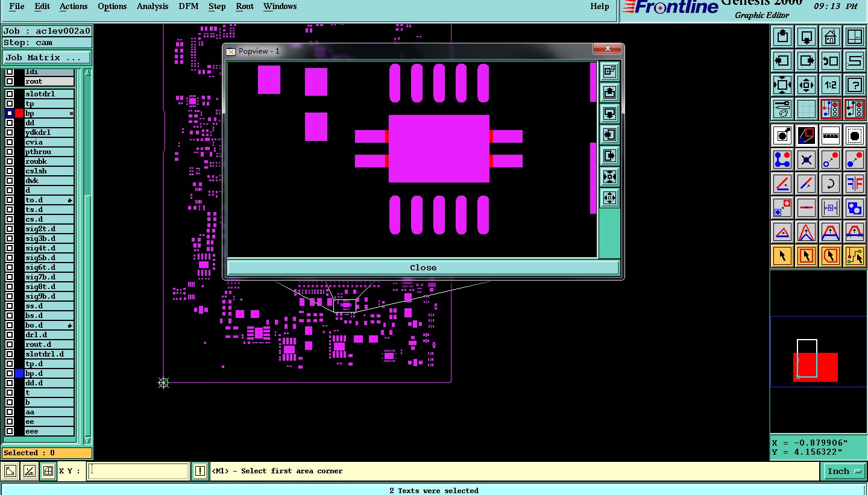868x495 pixels.
Task: Click the question mark help icon
Action: tap(855, 85)
